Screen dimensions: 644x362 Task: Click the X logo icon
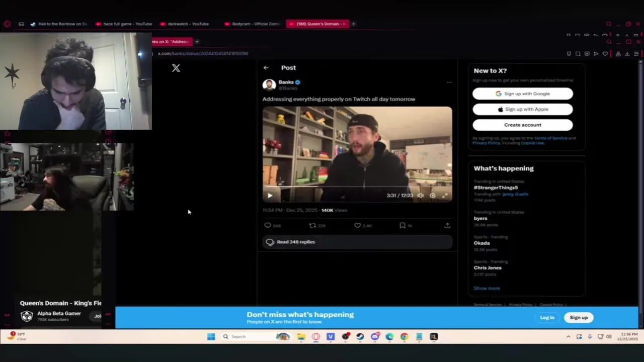176,68
